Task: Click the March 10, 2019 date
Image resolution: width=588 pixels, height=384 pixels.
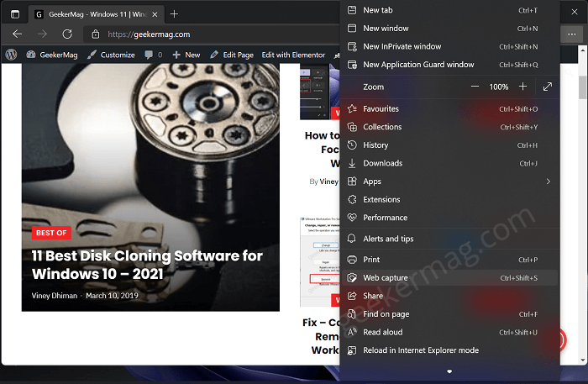Action: (112, 296)
